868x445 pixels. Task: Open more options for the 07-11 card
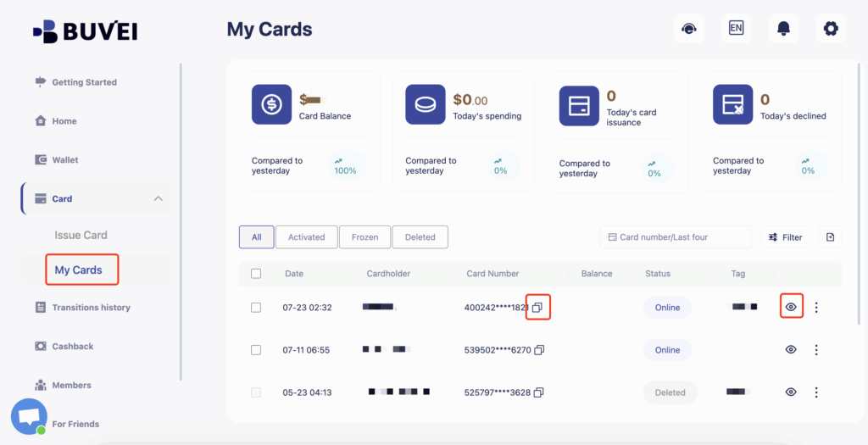(x=816, y=350)
